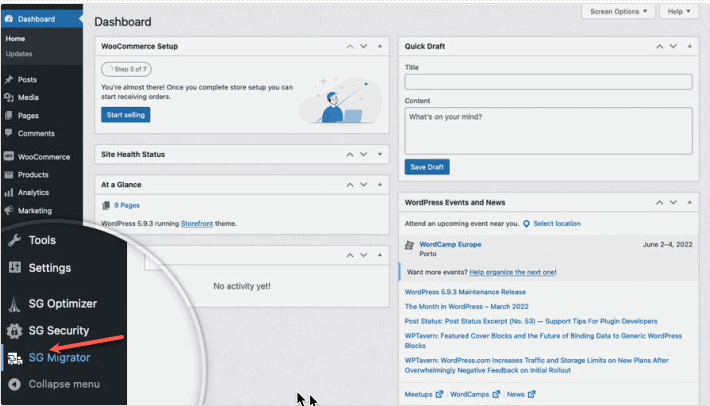Viewport: 710px width, 406px height.
Task: Open the Help dropdown tab
Action: pyautogui.click(x=679, y=11)
